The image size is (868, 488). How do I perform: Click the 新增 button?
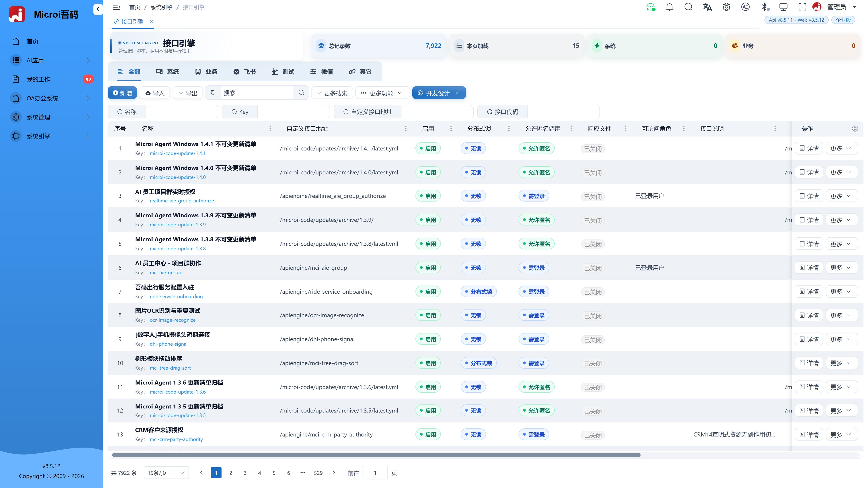[x=122, y=93]
